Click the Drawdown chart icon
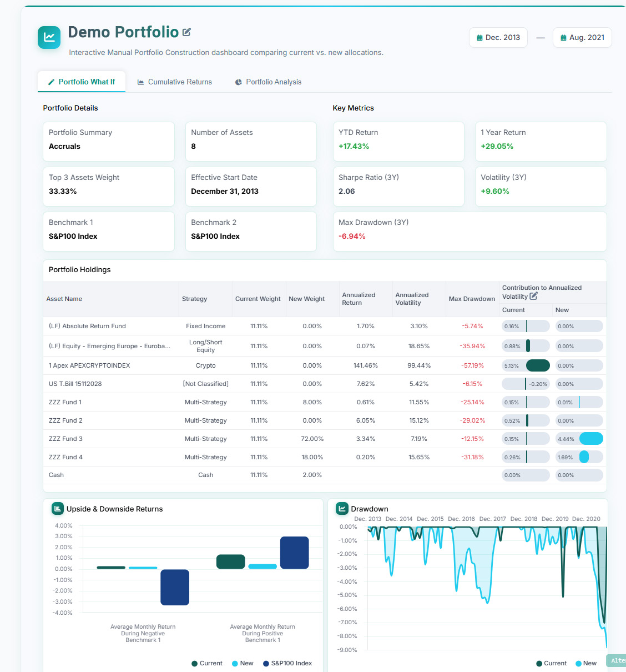This screenshot has width=626, height=672. 342,508
